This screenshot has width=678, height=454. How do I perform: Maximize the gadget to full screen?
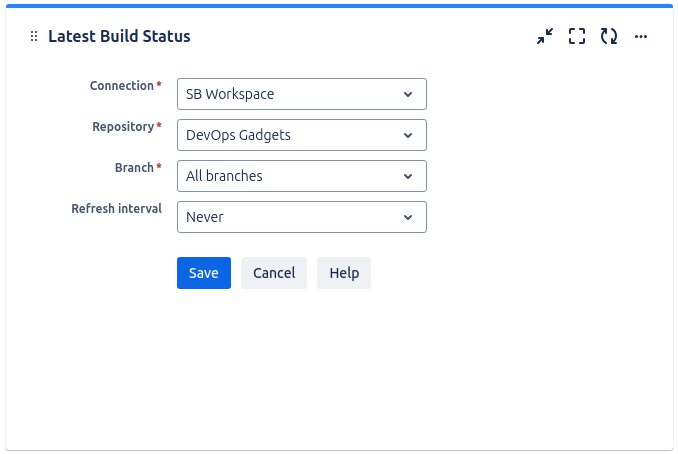click(577, 36)
